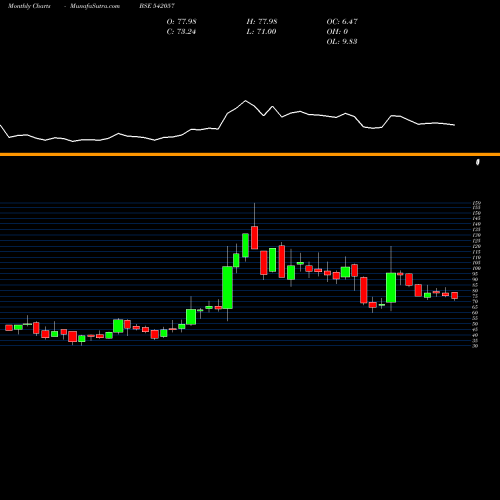Click the '100' price axis label

[476, 268]
